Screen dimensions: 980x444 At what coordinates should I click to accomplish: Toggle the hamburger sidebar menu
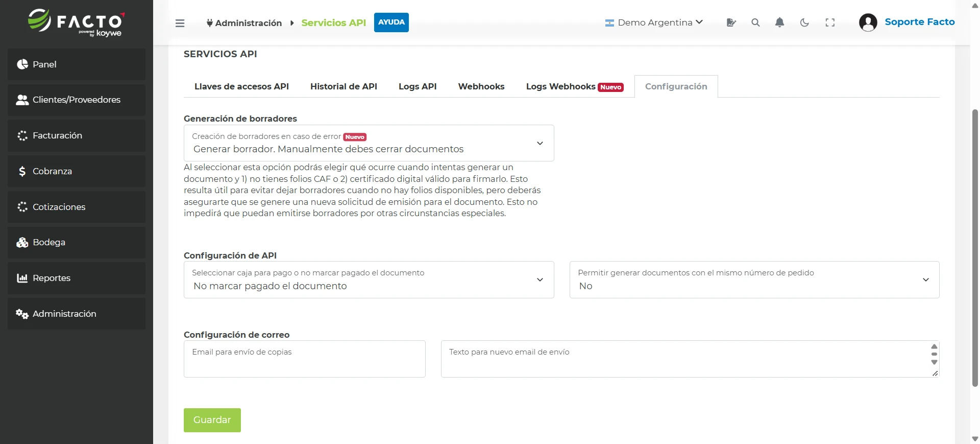coord(180,23)
